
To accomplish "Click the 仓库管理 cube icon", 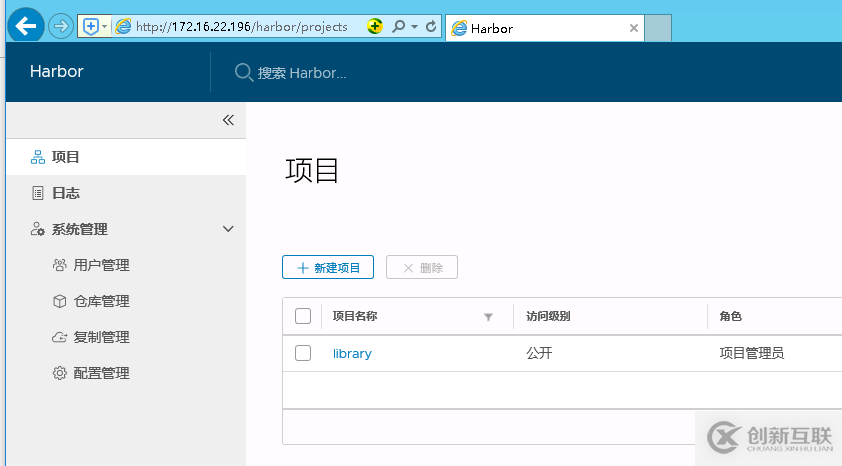I will 60,301.
